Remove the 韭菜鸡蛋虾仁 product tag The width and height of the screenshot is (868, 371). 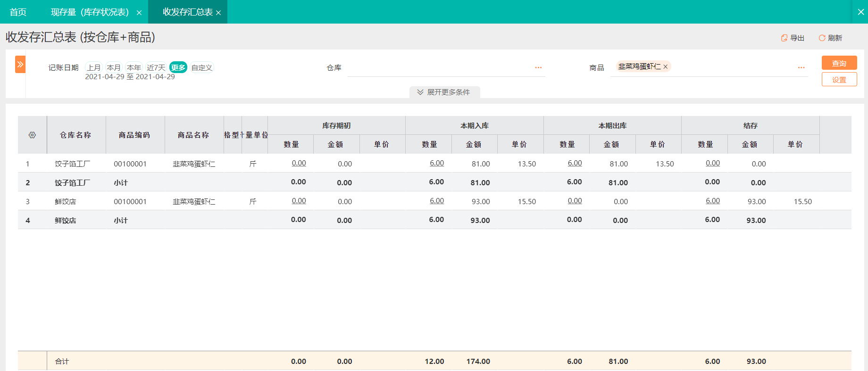(x=666, y=67)
